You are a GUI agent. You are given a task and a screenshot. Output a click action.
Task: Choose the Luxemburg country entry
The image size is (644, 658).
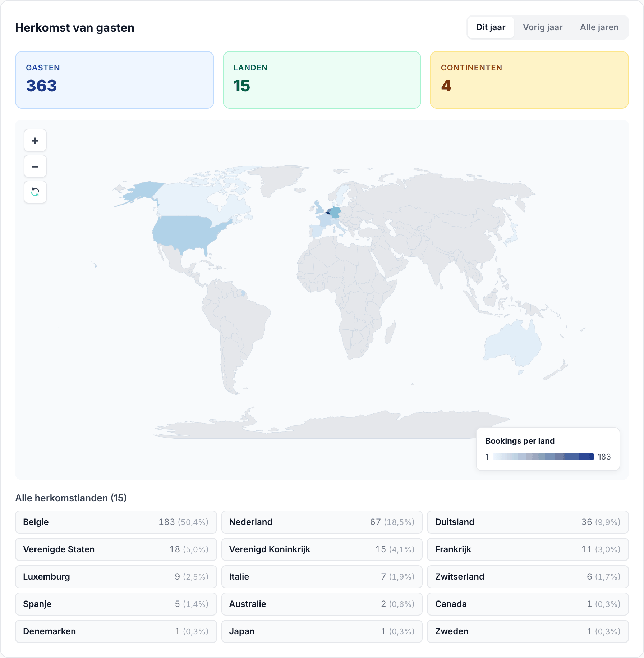pyautogui.click(x=116, y=577)
